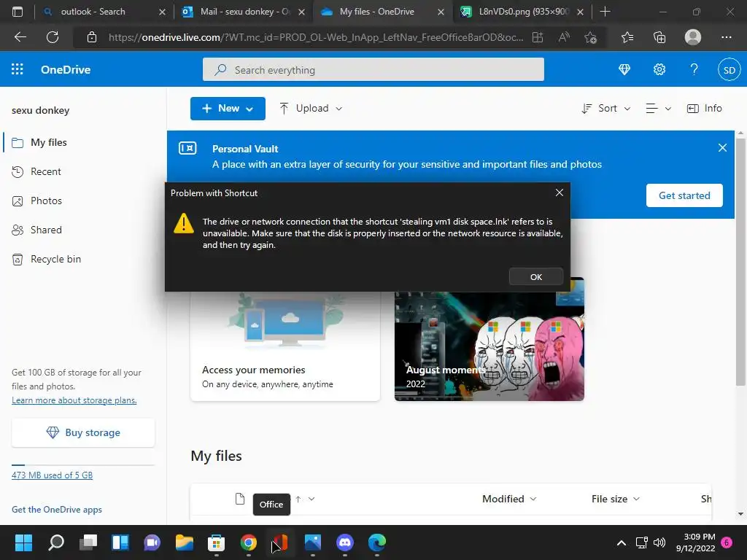Show hidden system tray icons
Image resolution: width=747 pixels, height=560 pixels.
(622, 542)
